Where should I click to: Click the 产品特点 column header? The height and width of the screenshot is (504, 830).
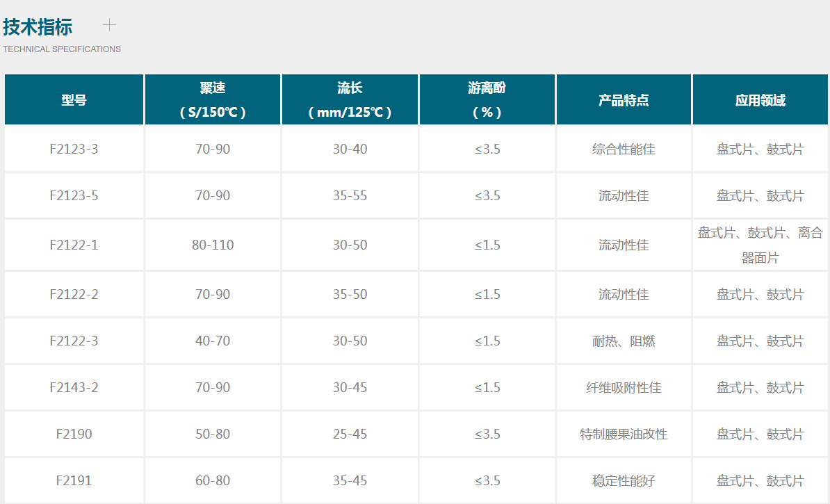point(624,99)
